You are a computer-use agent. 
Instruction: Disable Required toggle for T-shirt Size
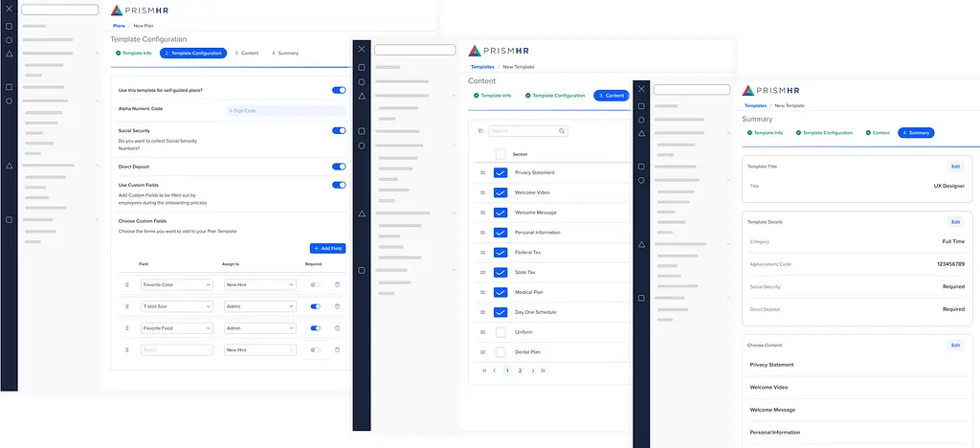pyautogui.click(x=316, y=306)
